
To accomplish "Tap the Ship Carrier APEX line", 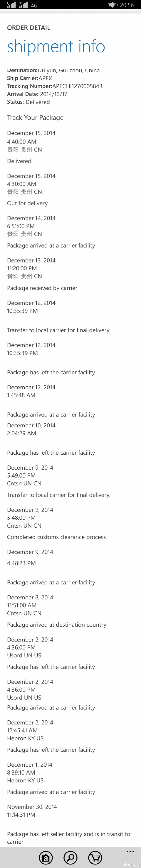I will tap(30, 78).
